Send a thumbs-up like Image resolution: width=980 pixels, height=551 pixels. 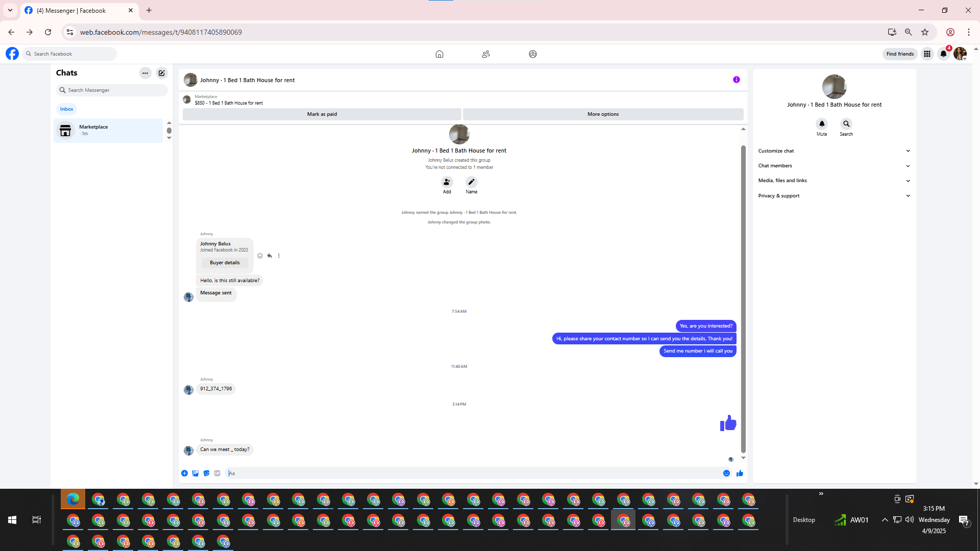point(740,473)
